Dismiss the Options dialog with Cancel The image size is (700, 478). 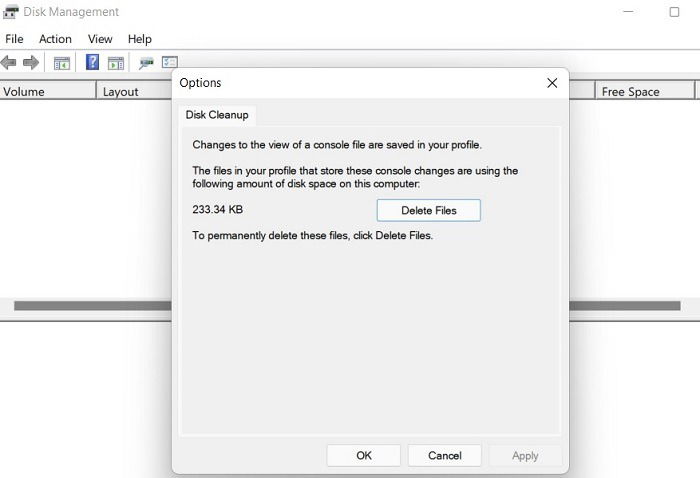(x=445, y=455)
